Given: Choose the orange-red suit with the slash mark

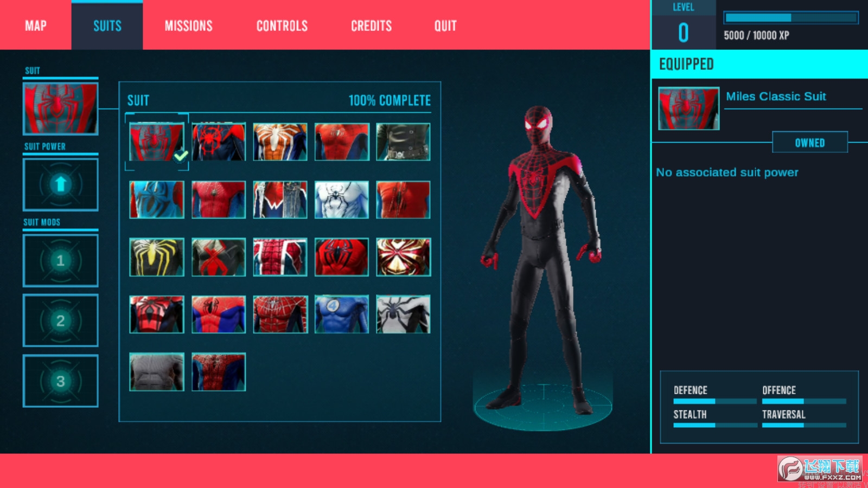Looking at the screenshot, I should tap(403, 200).
